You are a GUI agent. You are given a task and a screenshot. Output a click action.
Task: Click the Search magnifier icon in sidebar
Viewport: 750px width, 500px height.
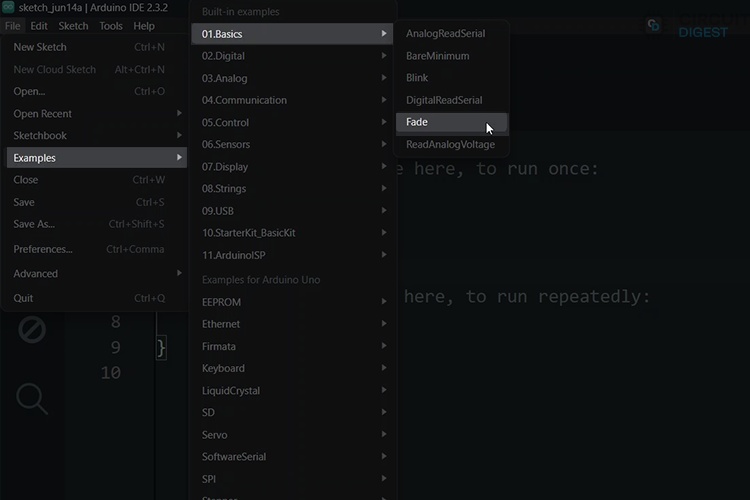click(32, 399)
